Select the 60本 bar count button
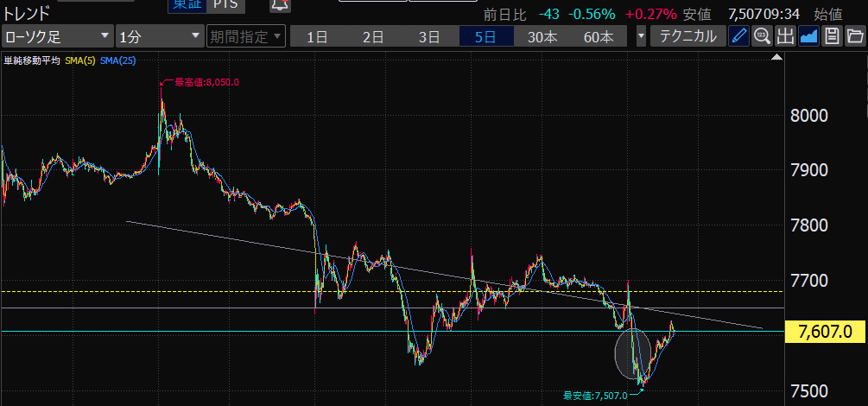This screenshot has width=868, height=406. pos(599,36)
